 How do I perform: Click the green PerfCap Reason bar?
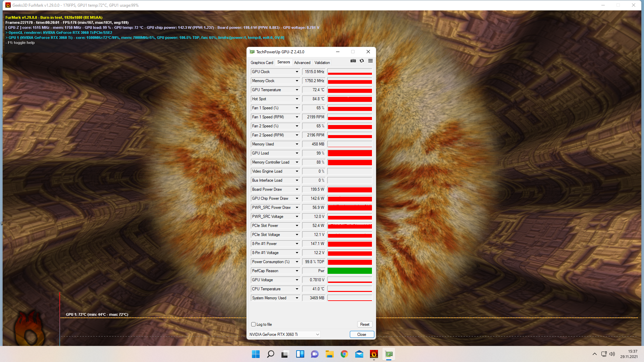click(350, 271)
